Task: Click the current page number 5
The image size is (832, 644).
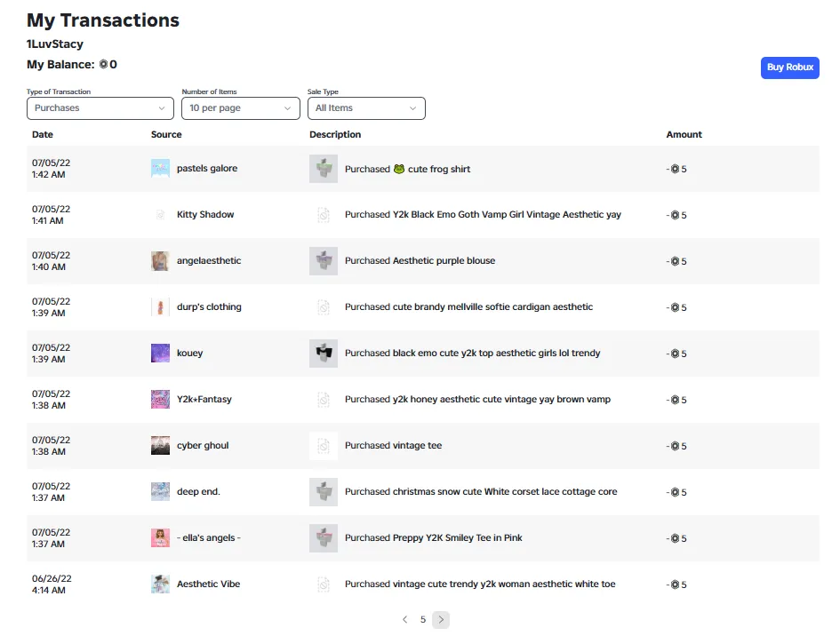Action: coord(423,620)
